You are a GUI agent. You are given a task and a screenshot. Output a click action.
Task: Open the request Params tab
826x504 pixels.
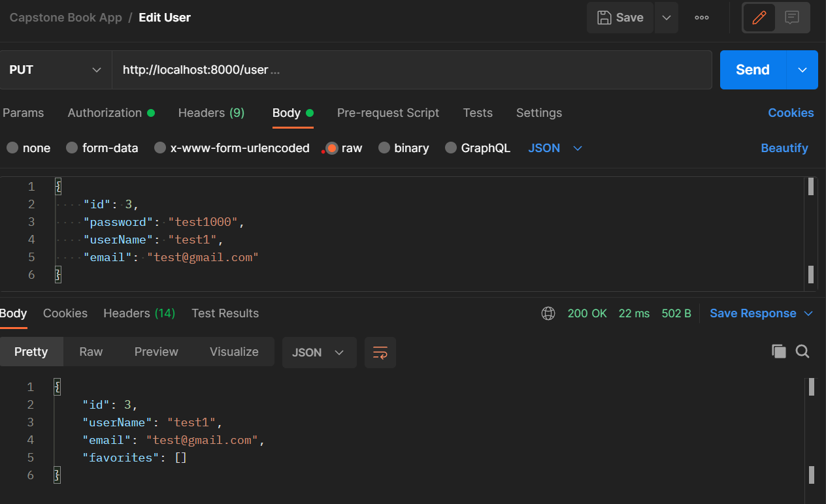[24, 113]
